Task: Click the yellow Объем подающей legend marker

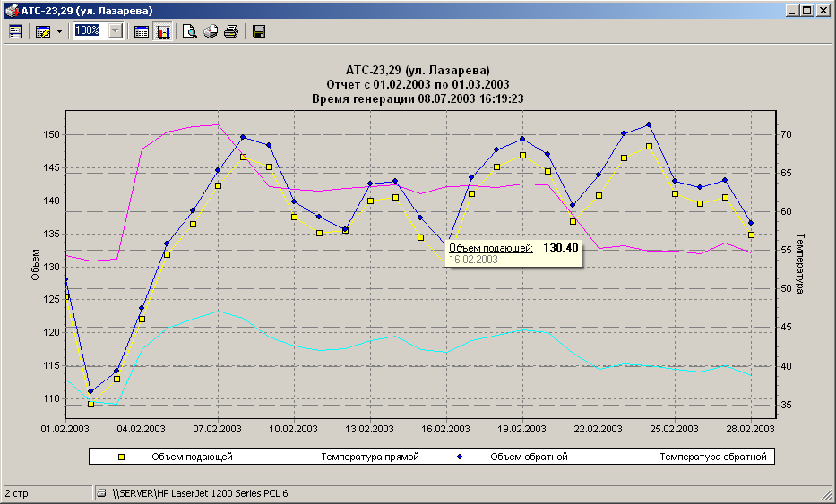Action: 121,457
